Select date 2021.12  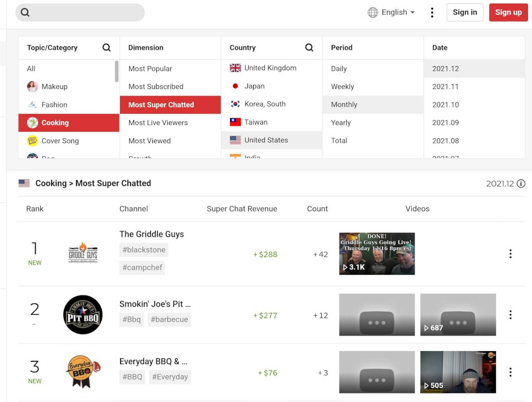[474, 69]
